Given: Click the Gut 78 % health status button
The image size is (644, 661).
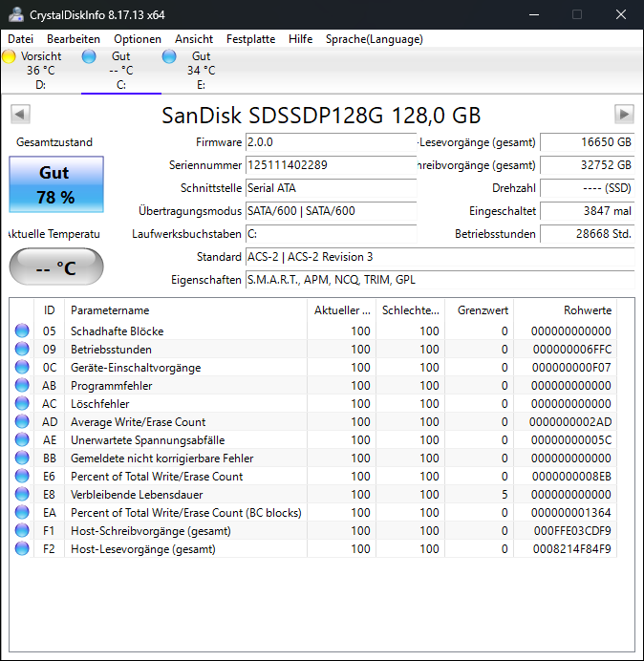Looking at the screenshot, I should tap(56, 184).
